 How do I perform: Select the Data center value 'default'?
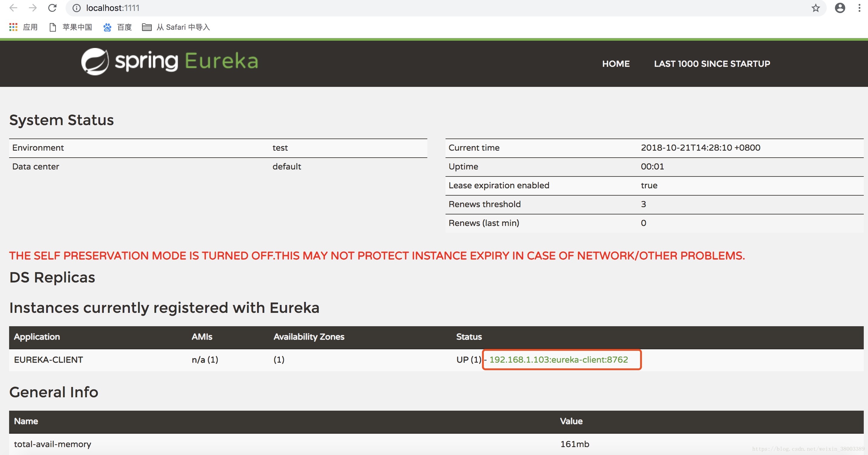tap(287, 167)
